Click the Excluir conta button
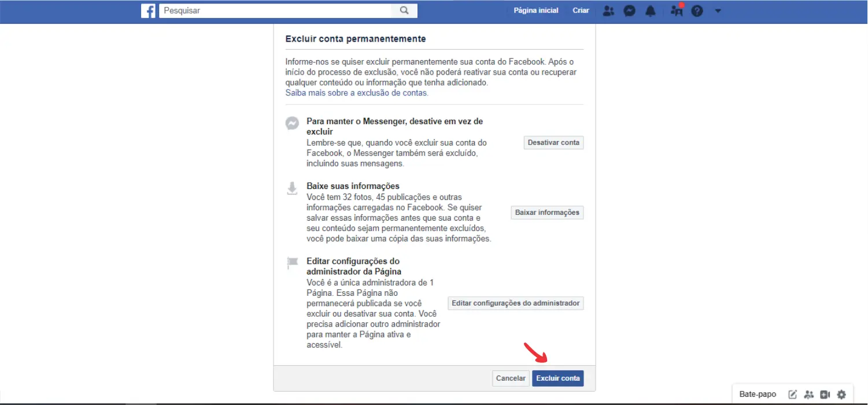This screenshot has width=868, height=405. click(557, 378)
